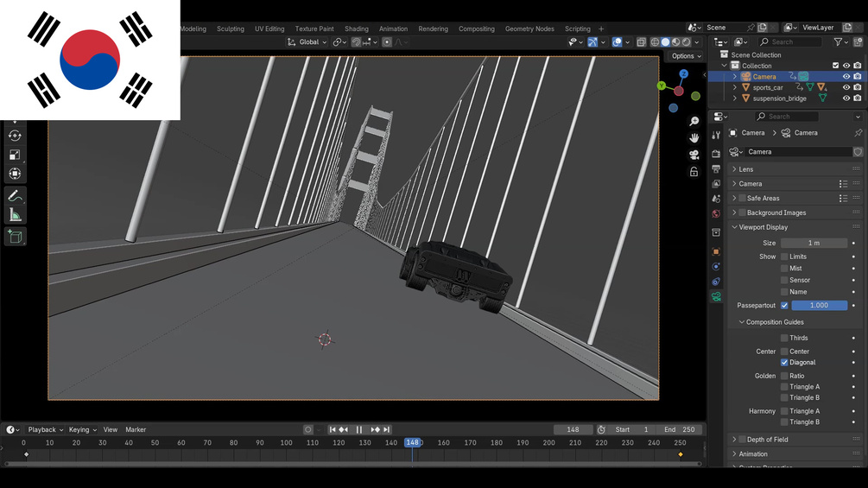Switch to the Geometry Nodes workspace tab

pos(529,29)
